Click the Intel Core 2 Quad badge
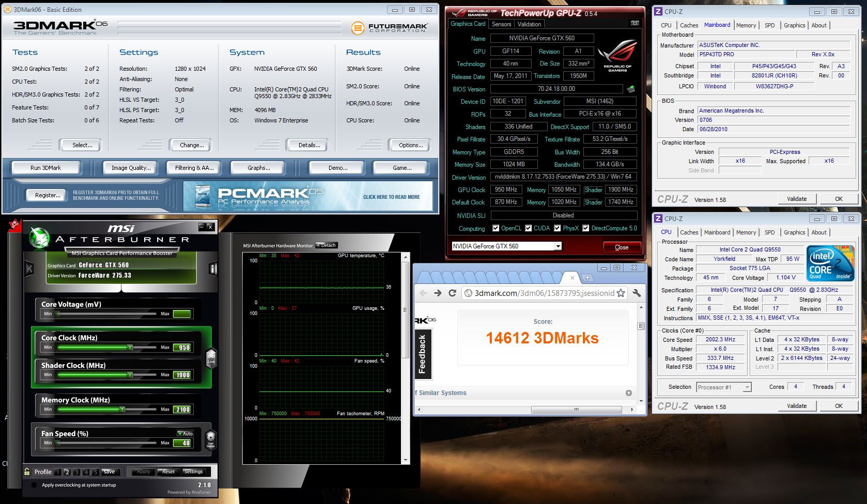Viewport: 867px width, 504px height. 830,263
